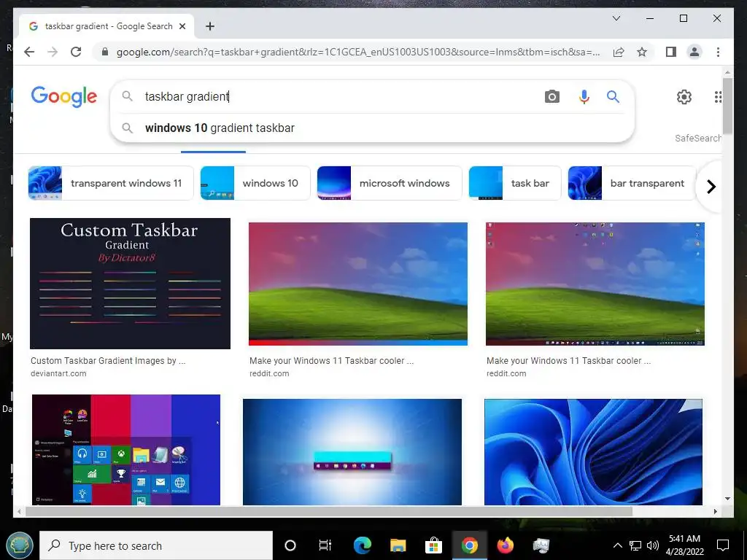This screenshot has width=747, height=560.
Task: Open File Explorer from the taskbar
Action: tap(398, 545)
